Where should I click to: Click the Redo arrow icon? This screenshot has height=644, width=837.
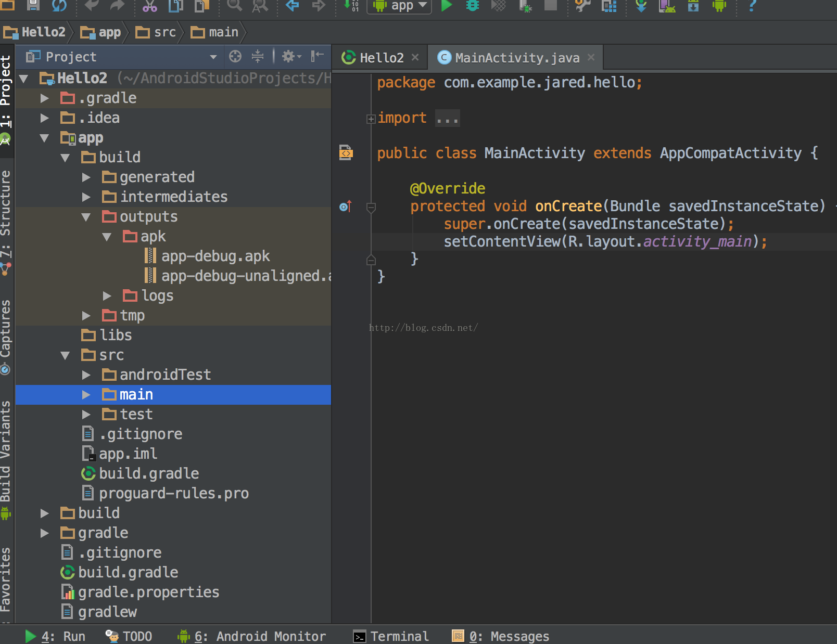(x=117, y=6)
